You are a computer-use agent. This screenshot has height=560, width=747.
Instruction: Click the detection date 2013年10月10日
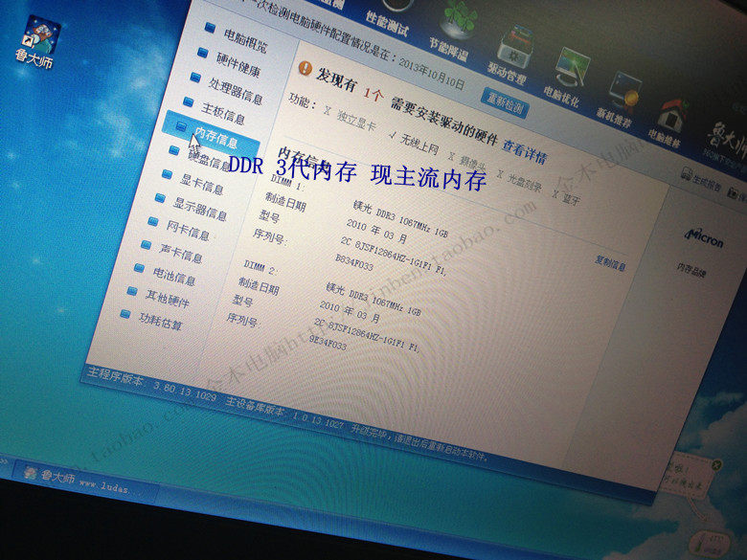(431, 74)
